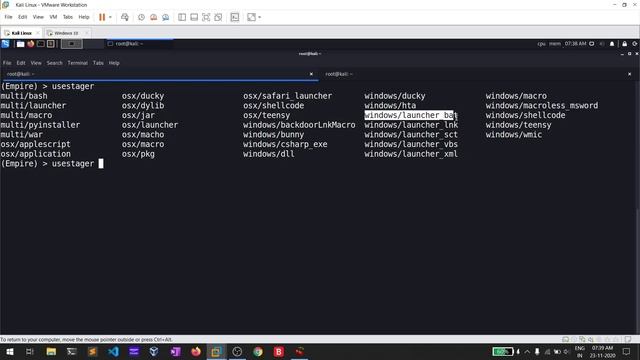Open OneNote from the Windows taskbar
Image resolution: width=640 pixels, height=360 pixels.
click(x=175, y=351)
